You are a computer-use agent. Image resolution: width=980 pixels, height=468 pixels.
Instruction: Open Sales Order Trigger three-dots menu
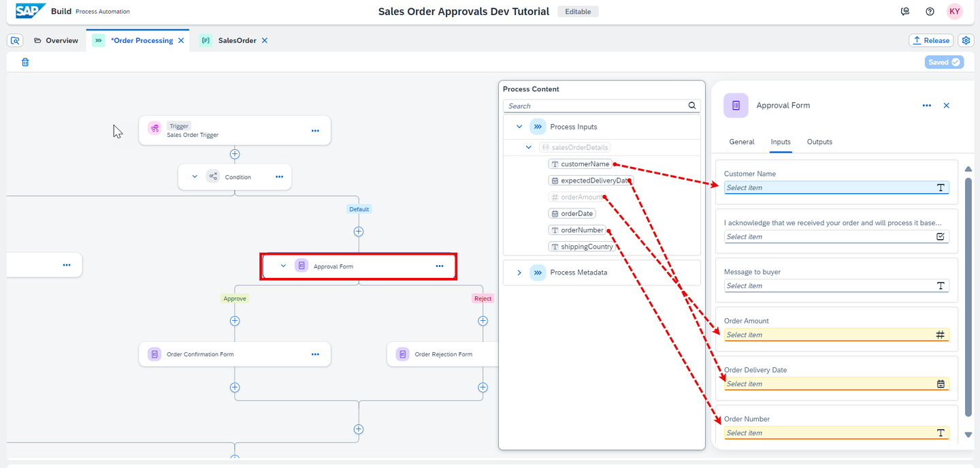(315, 130)
